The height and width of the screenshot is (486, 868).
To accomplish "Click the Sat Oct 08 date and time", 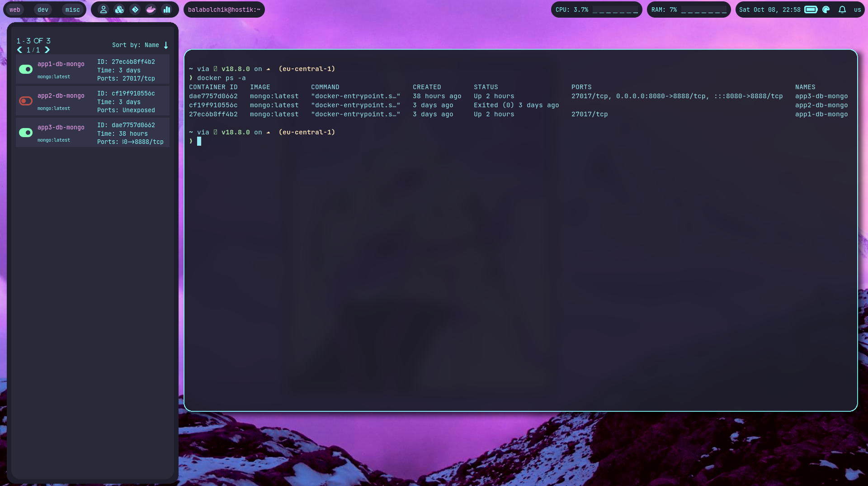I will pos(770,10).
